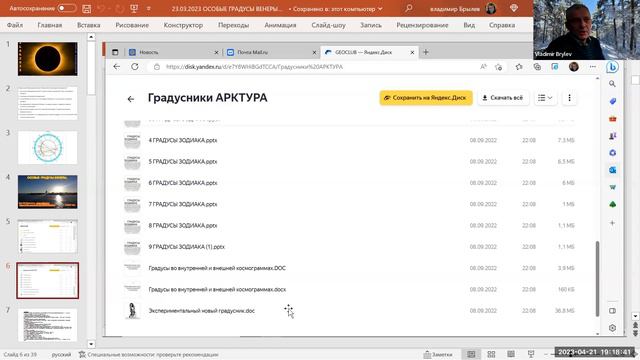Click the browser refresh icon
The image size is (640, 360).
(135, 67)
